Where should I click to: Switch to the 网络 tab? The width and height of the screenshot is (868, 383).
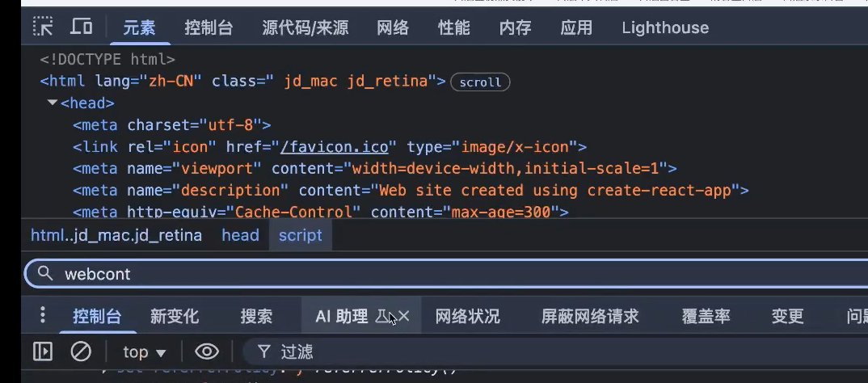pyautogui.click(x=393, y=27)
